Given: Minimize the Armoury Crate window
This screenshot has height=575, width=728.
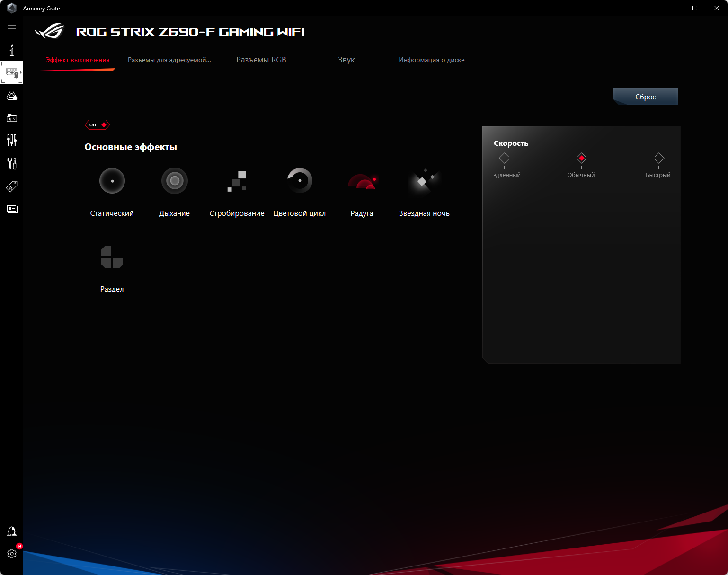Looking at the screenshot, I should click(x=673, y=8).
